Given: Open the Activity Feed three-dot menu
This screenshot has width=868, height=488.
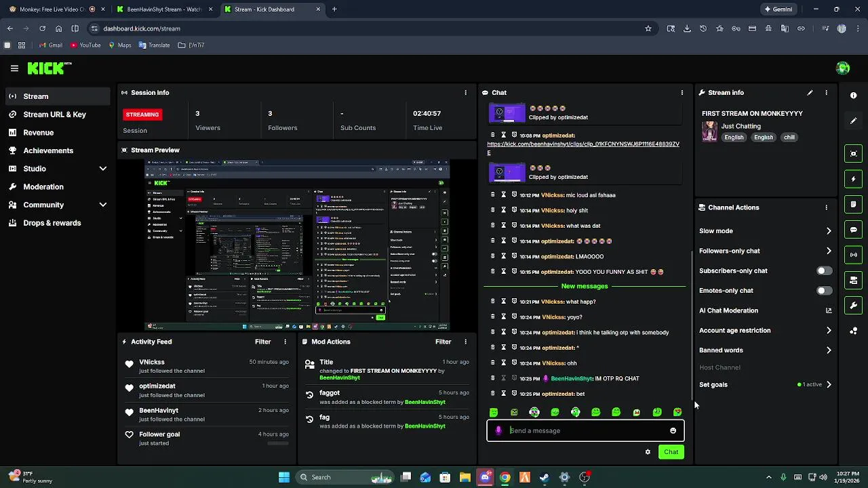Looking at the screenshot, I should coord(285,342).
